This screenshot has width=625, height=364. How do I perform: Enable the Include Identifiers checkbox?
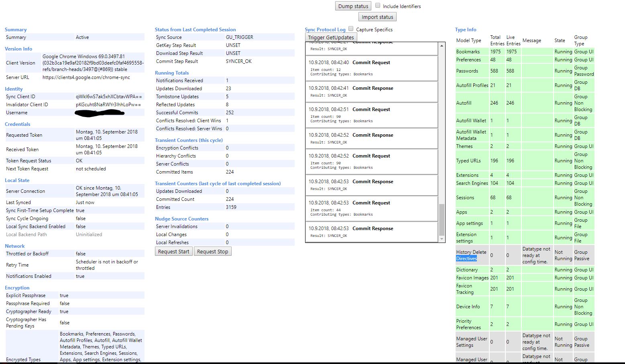click(x=378, y=6)
